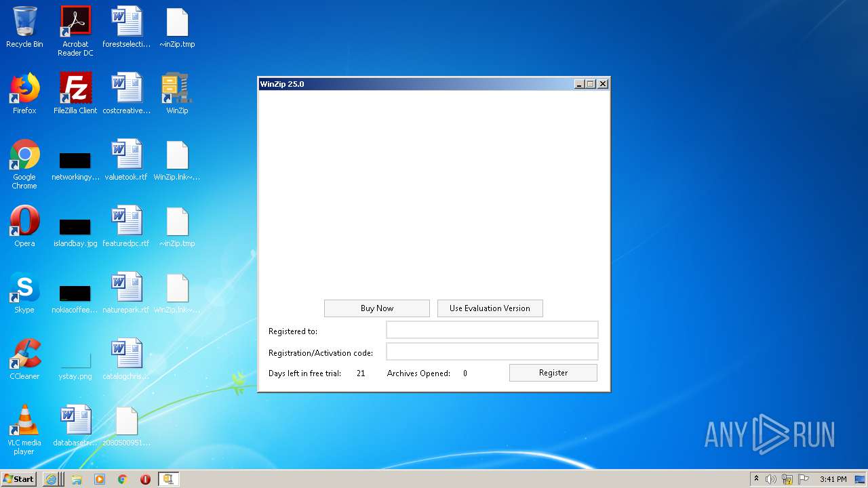Launch Opera from the desktop
Viewport: 868px width, 488px height.
tap(24, 226)
